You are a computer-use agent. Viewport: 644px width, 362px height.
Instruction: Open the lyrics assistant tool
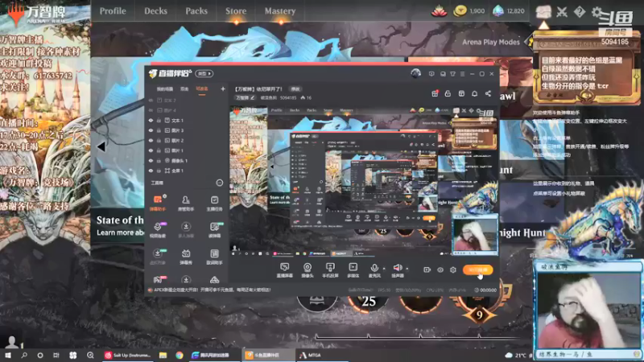(x=214, y=257)
